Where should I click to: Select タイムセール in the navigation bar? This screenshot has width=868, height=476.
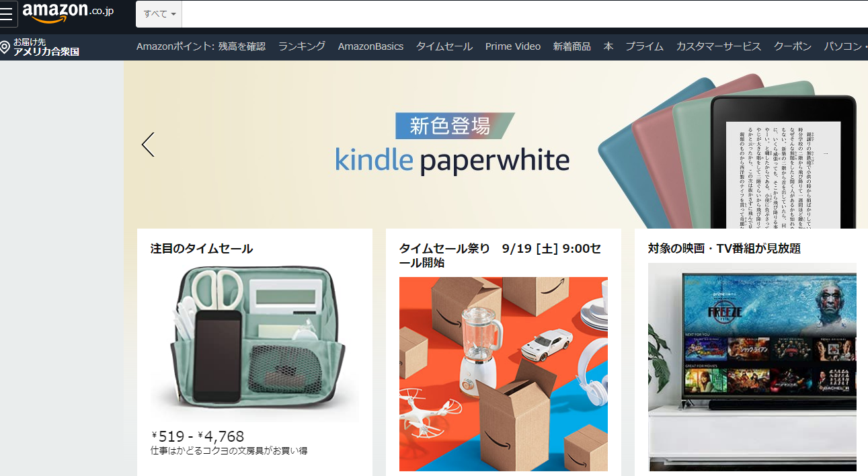click(x=444, y=46)
